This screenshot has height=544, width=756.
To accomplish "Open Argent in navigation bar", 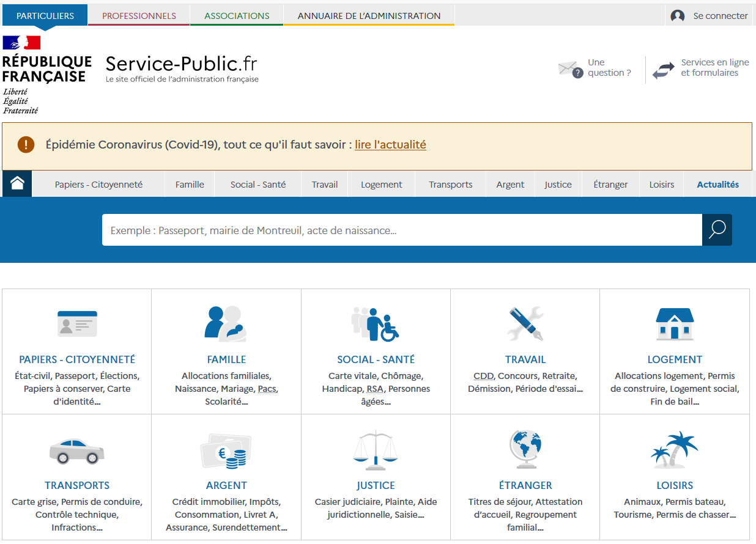I will [x=511, y=184].
